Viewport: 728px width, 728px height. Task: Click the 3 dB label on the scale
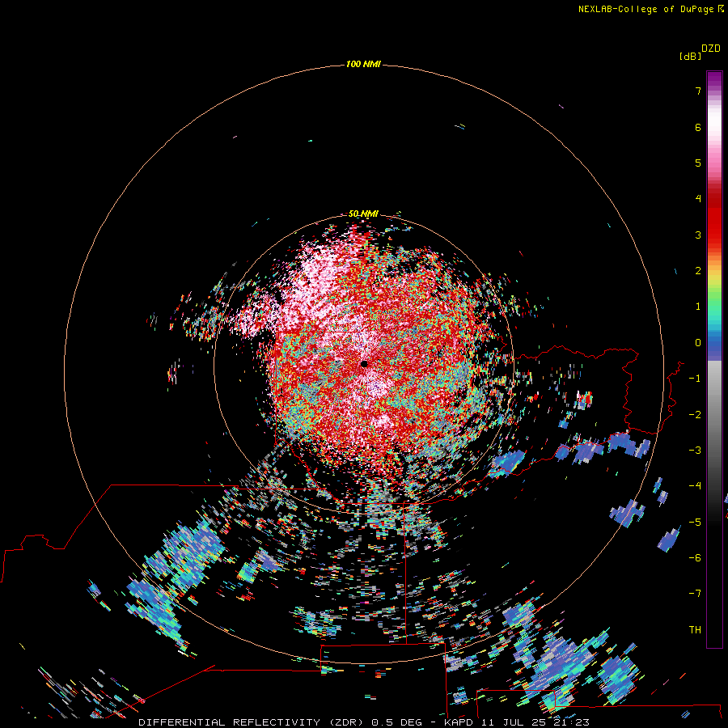coord(698,235)
